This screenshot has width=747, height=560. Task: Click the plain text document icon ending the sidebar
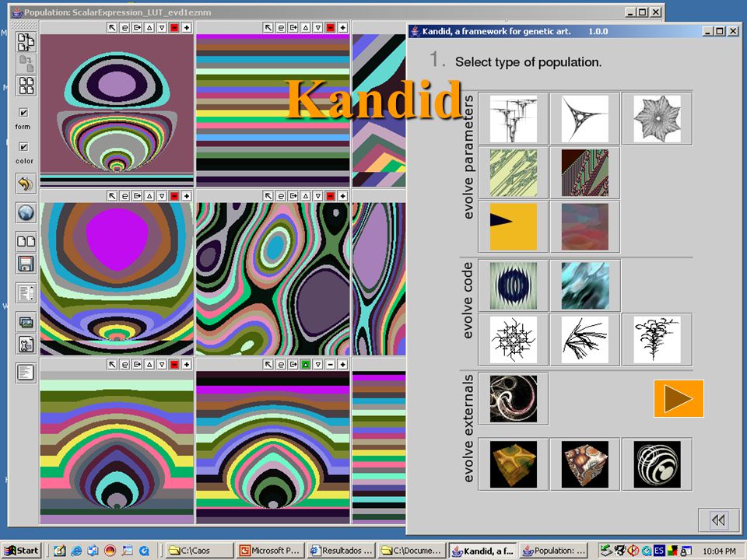click(x=26, y=373)
